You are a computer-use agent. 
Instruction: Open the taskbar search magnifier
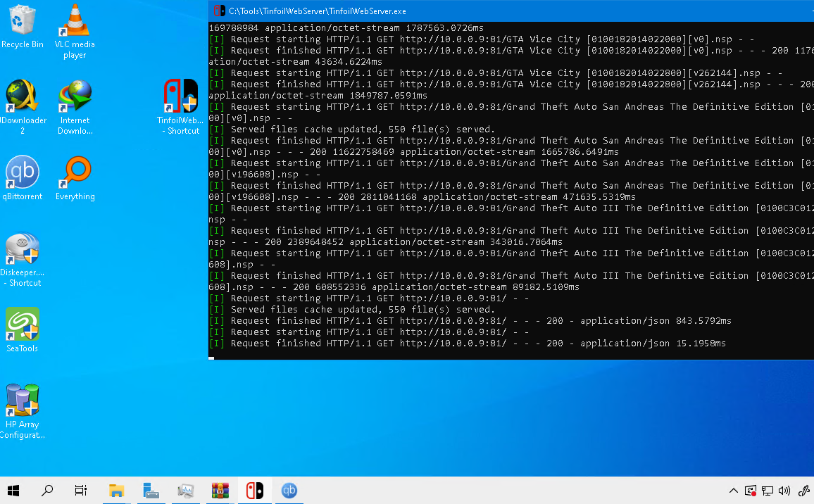[x=47, y=491]
